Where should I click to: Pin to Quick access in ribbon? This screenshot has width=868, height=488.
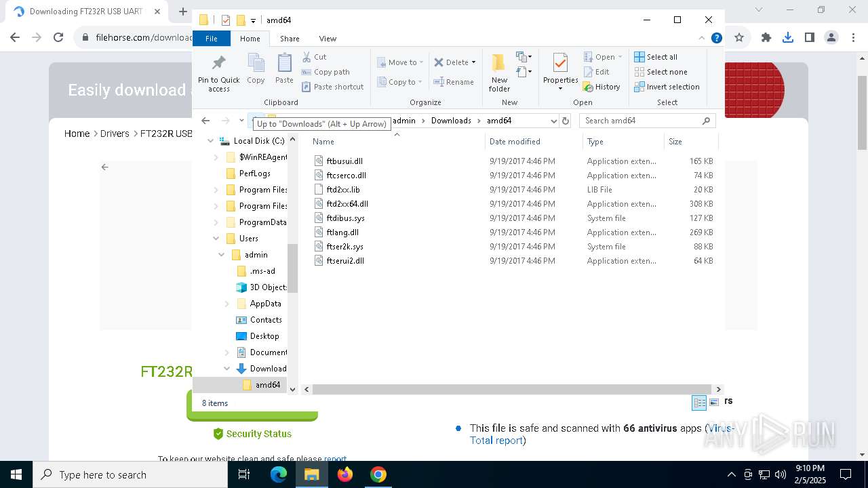click(x=218, y=73)
